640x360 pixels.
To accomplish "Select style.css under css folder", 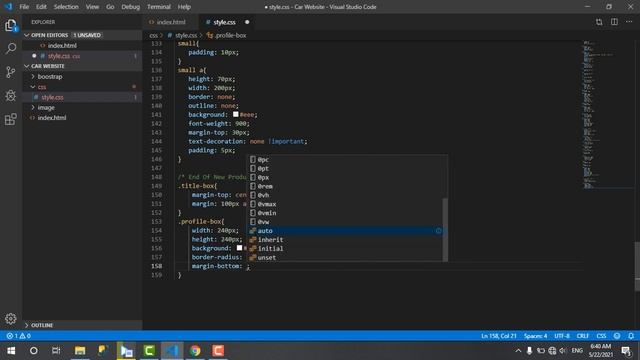I will tap(53, 97).
